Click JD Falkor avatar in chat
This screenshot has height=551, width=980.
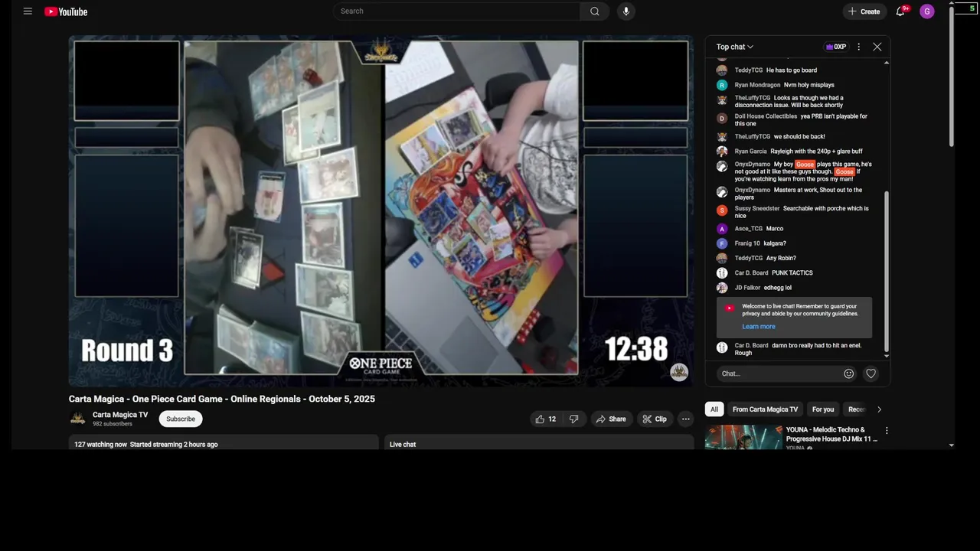point(722,288)
